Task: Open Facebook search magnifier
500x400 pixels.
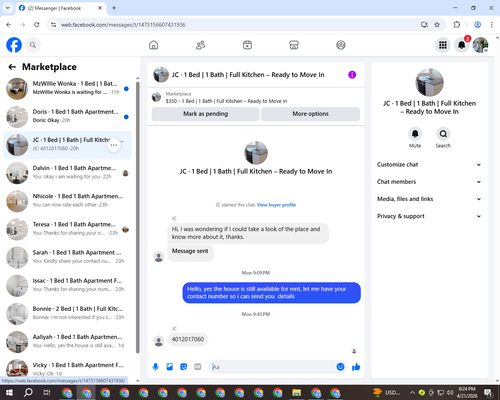Action: tap(33, 45)
